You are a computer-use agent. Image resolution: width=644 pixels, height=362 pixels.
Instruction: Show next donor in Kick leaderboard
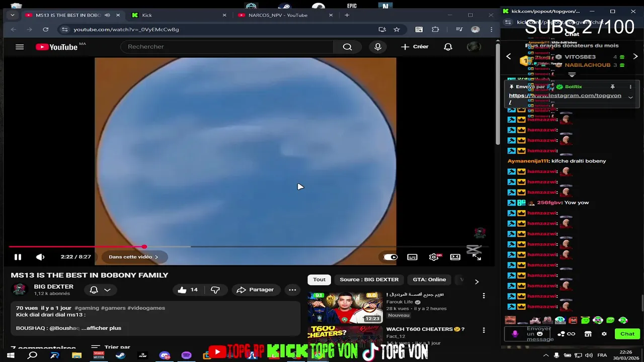pos(635,57)
